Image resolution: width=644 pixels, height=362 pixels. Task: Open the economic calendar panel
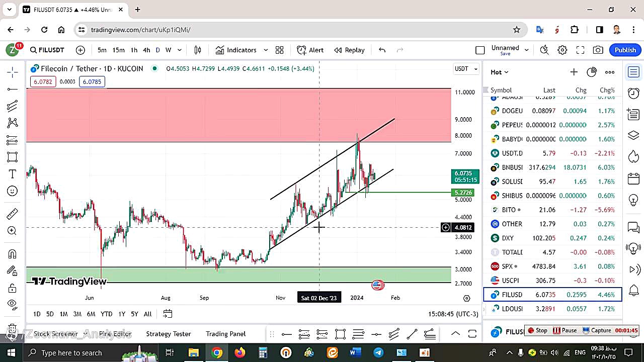point(633,178)
